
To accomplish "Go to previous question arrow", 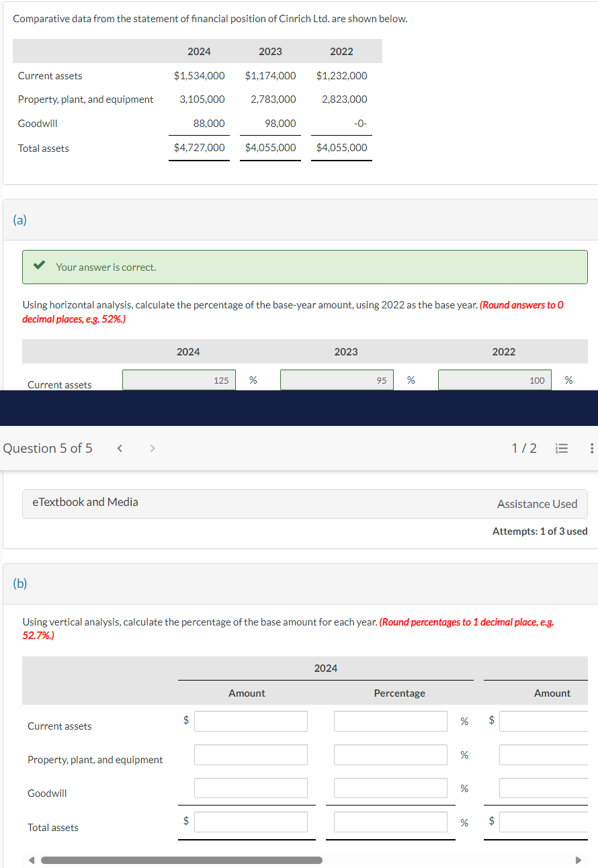I will click(120, 448).
